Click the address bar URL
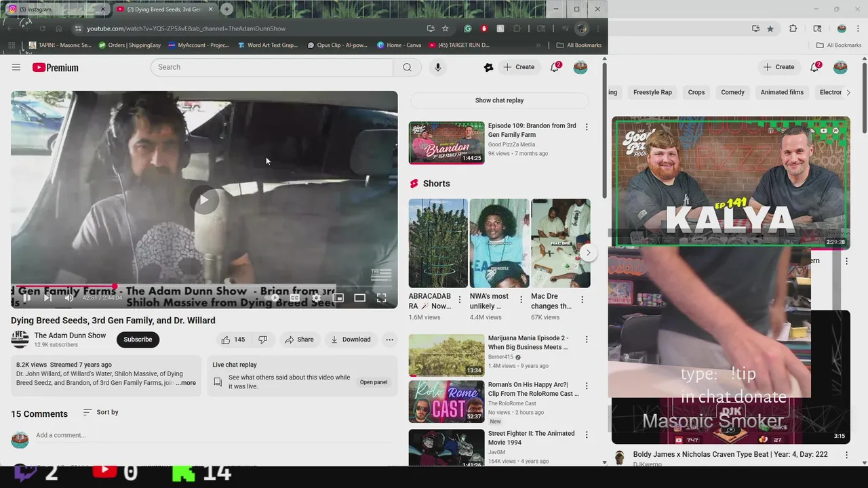The height and width of the screenshot is (488, 868). (x=186, y=28)
